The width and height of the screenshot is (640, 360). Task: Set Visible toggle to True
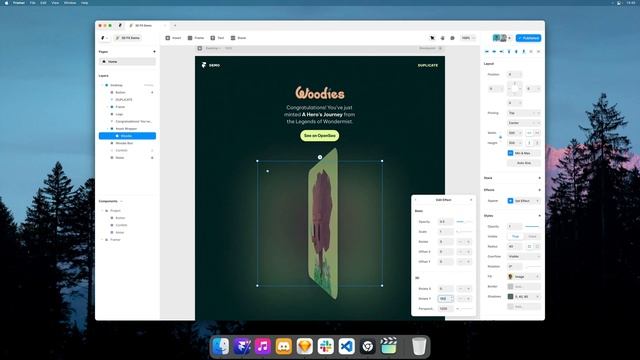pyautogui.click(x=516, y=236)
